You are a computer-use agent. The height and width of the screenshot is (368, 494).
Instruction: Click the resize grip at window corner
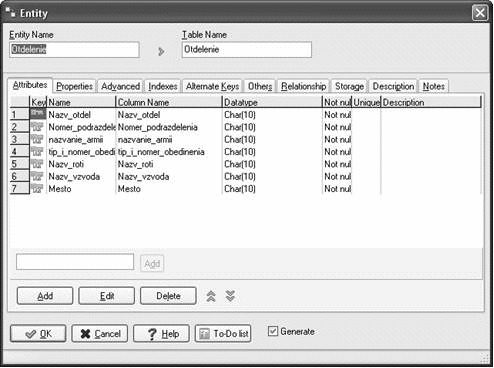[484, 358]
